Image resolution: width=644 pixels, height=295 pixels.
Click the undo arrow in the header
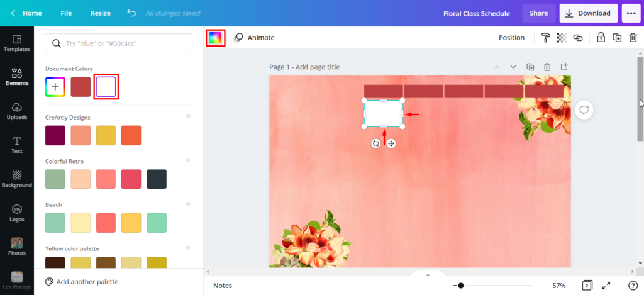pos(131,13)
